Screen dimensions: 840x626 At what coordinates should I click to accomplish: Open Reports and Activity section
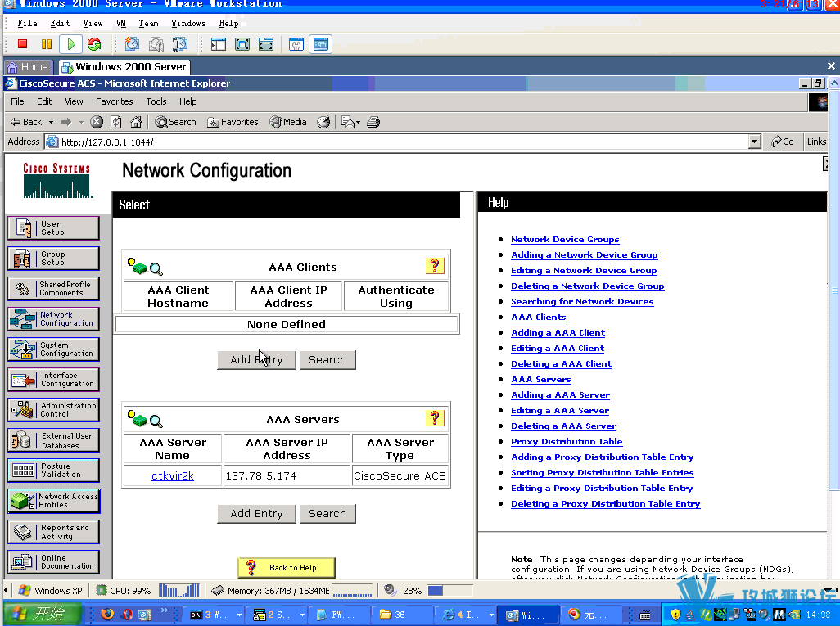click(53, 532)
